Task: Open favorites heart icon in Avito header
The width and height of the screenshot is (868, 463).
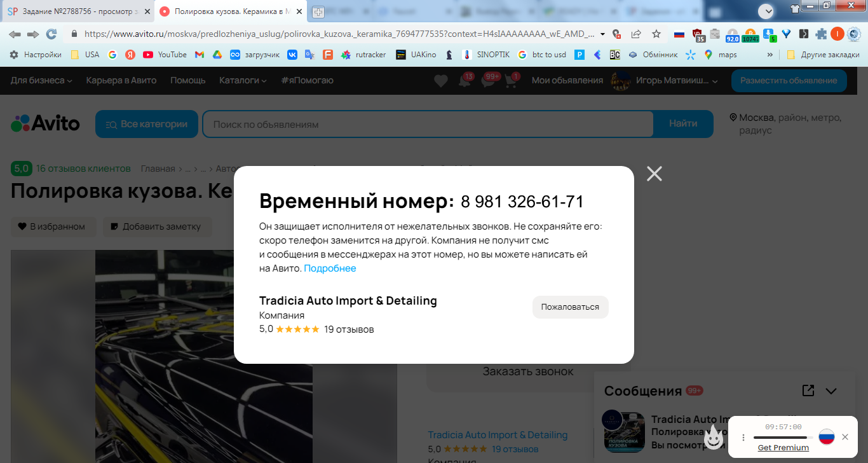Action: tap(441, 81)
